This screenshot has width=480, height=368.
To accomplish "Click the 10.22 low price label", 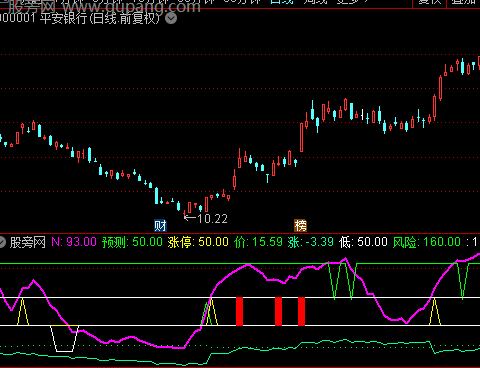I will (212, 219).
